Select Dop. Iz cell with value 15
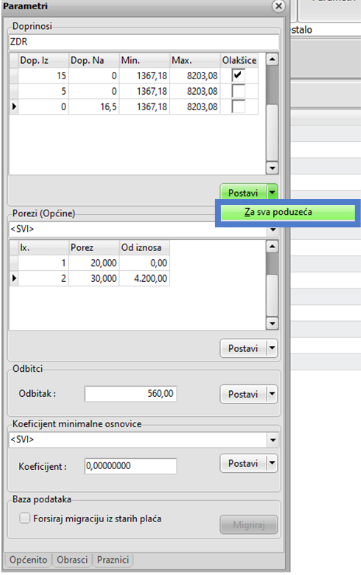Image resolution: width=361 pixels, height=575 pixels. tap(43, 76)
